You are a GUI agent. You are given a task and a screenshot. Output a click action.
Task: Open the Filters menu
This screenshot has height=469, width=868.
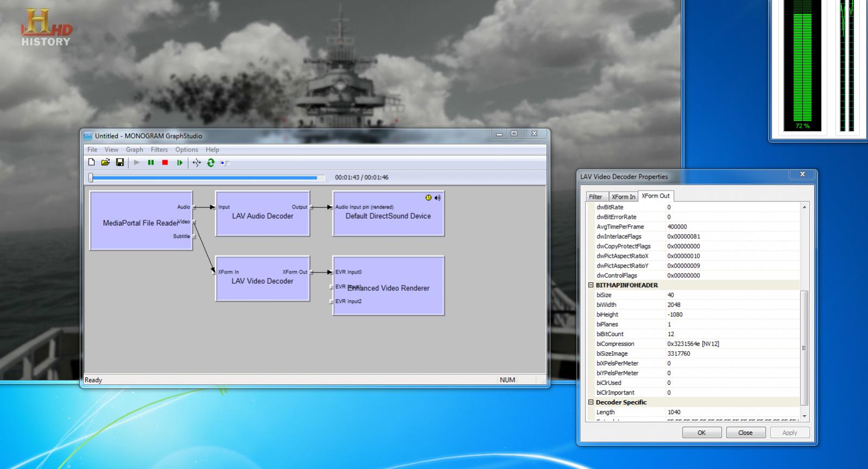tap(159, 149)
